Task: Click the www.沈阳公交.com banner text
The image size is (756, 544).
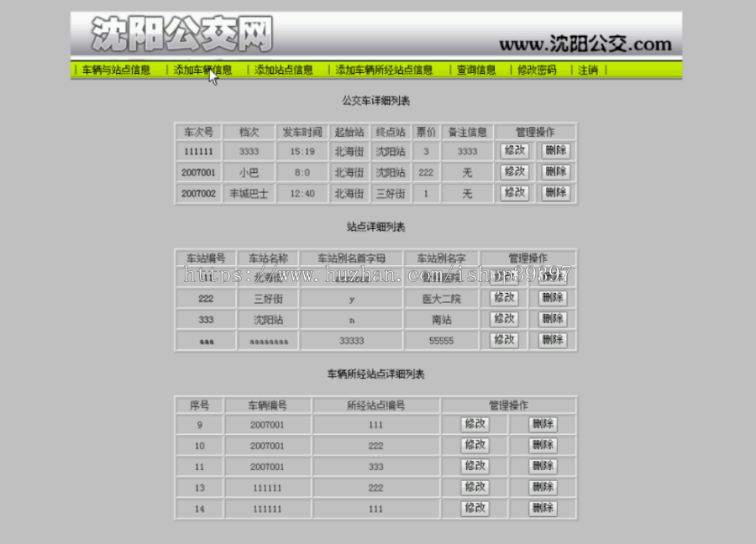Action: click(585, 44)
